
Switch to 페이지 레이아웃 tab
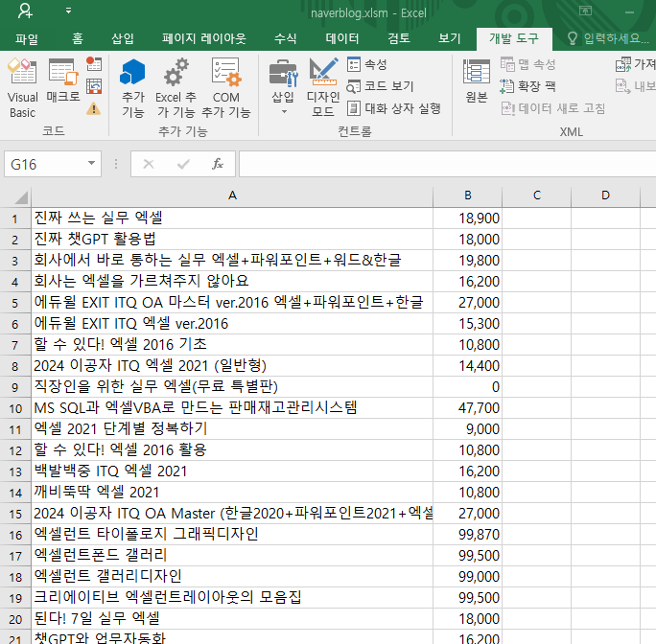[x=204, y=39]
